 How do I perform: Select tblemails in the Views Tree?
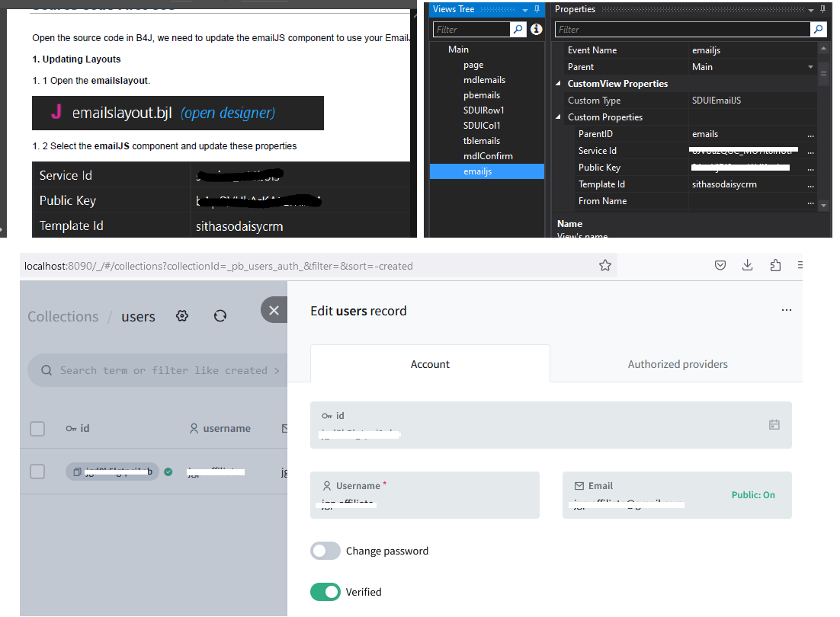(482, 141)
